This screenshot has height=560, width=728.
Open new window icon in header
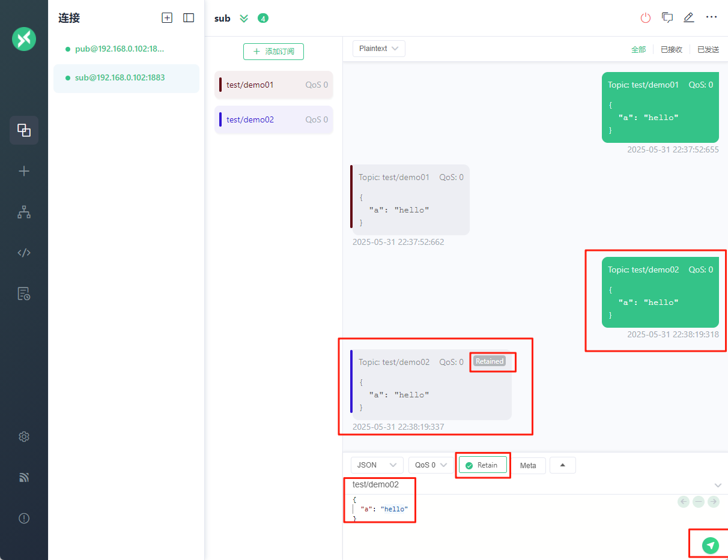[667, 17]
